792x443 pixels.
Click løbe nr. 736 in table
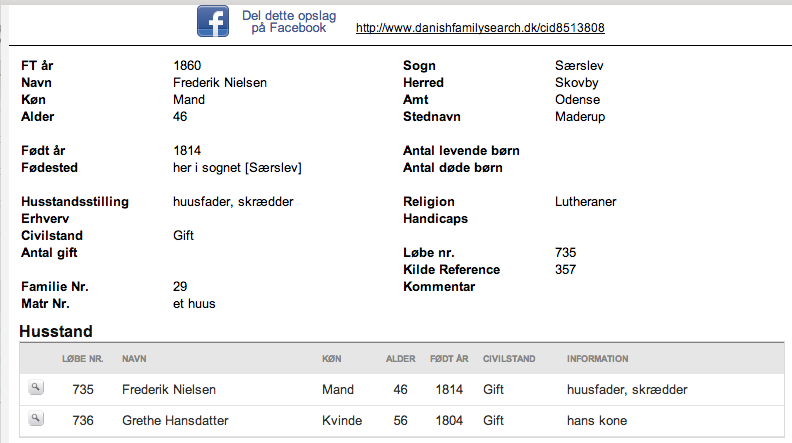pyautogui.click(x=83, y=420)
